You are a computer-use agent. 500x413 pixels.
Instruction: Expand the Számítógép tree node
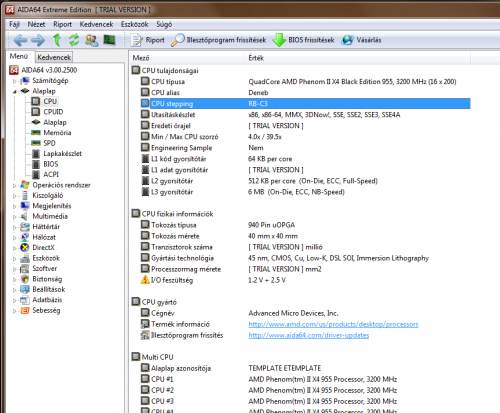click(x=14, y=81)
